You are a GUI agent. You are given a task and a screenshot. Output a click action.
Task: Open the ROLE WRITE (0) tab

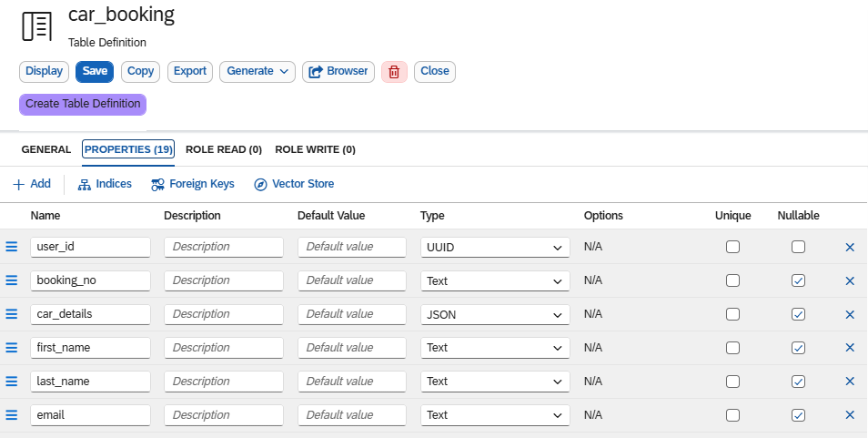[x=315, y=149]
